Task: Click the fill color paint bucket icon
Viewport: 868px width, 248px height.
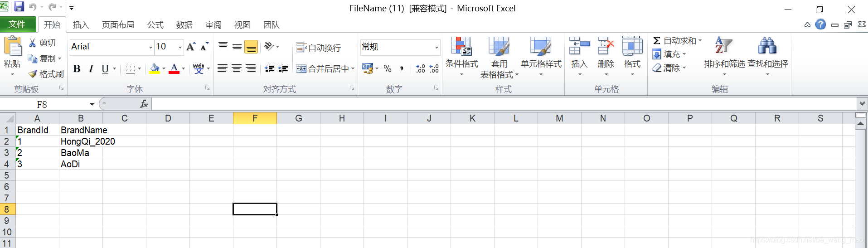Action: coord(155,69)
